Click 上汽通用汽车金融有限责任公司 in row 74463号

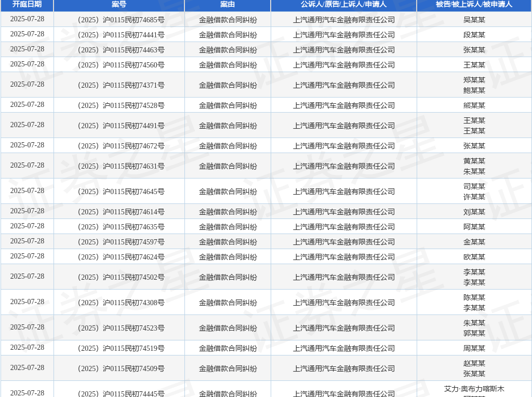[344, 50]
